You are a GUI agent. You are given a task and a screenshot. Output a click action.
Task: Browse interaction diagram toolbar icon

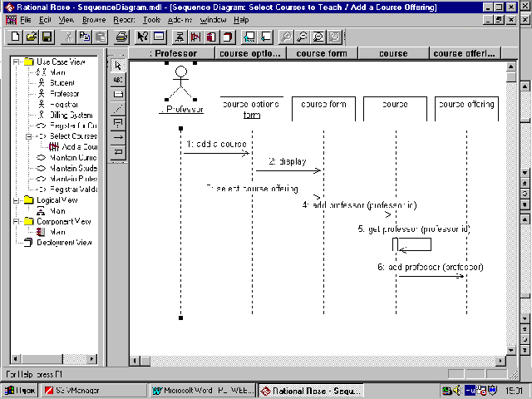[195, 37]
